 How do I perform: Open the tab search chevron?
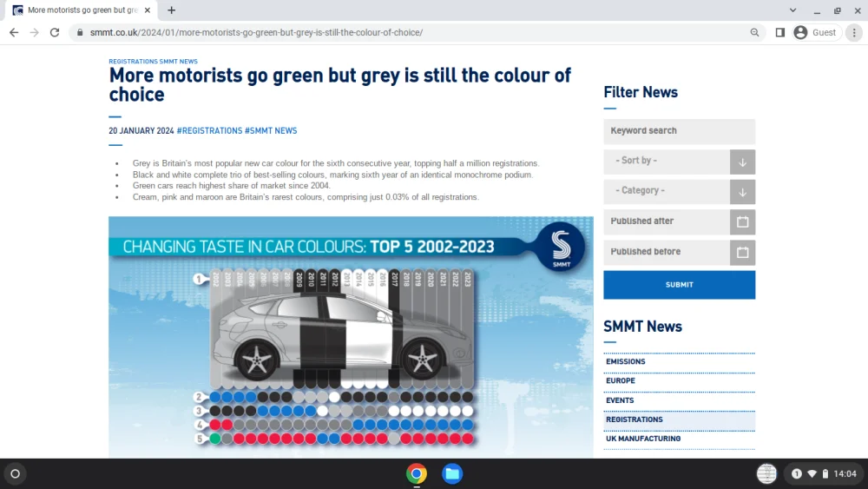pyautogui.click(x=792, y=10)
